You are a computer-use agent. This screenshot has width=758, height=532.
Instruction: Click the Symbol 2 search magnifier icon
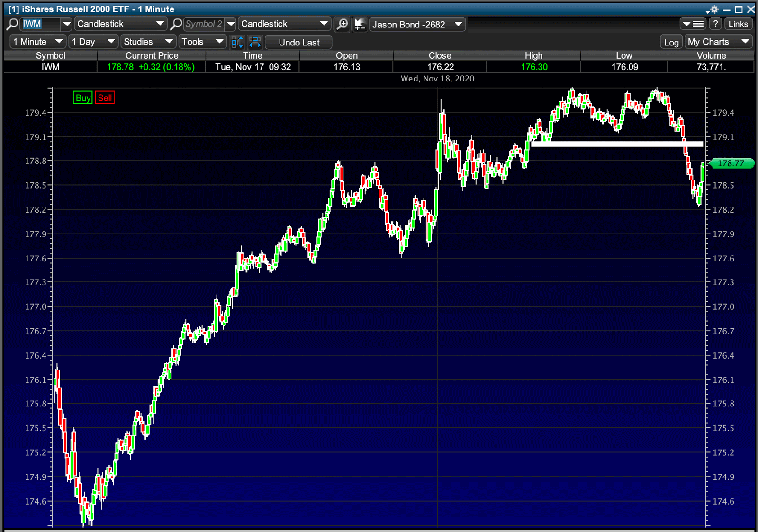pyautogui.click(x=176, y=24)
